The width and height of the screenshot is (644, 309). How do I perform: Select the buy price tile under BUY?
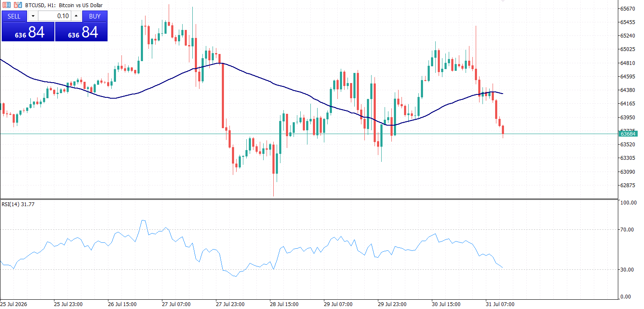tap(81, 32)
